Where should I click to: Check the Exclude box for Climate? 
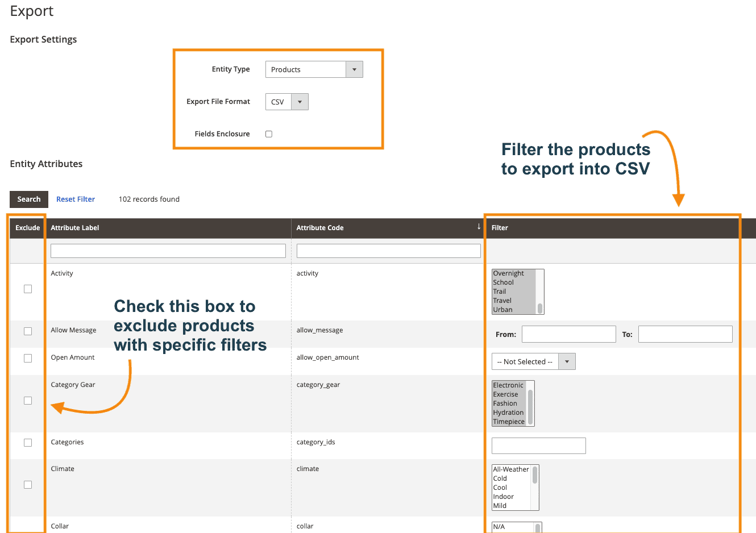(27, 484)
